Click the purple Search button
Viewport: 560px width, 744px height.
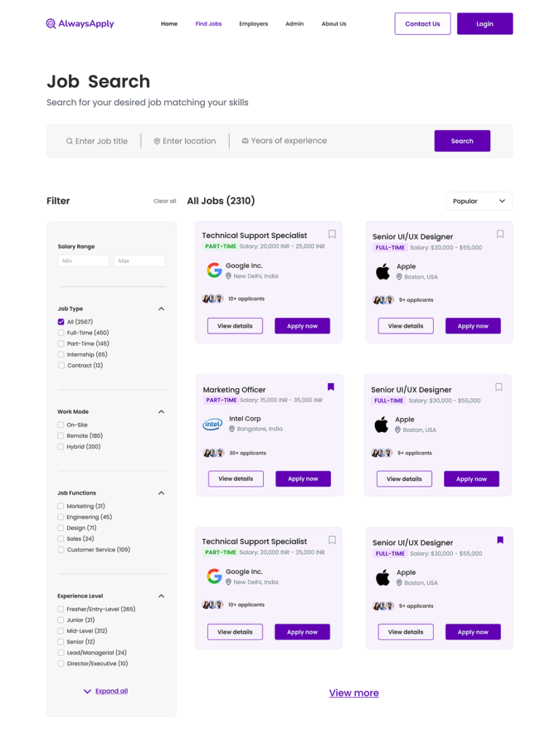tap(462, 141)
